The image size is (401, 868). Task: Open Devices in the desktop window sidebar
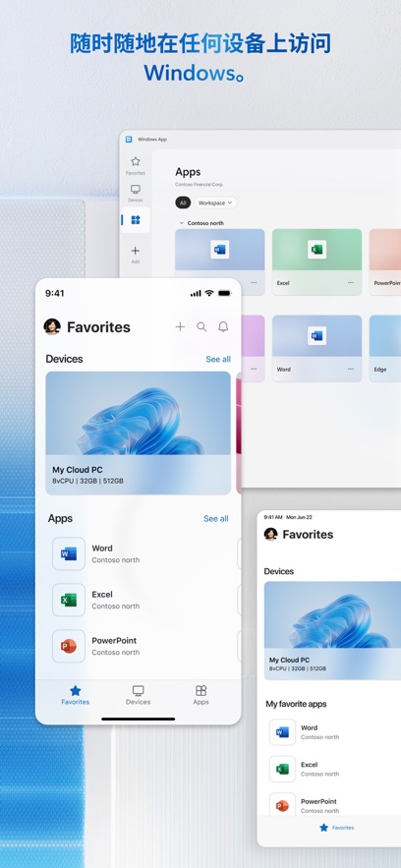[x=135, y=194]
